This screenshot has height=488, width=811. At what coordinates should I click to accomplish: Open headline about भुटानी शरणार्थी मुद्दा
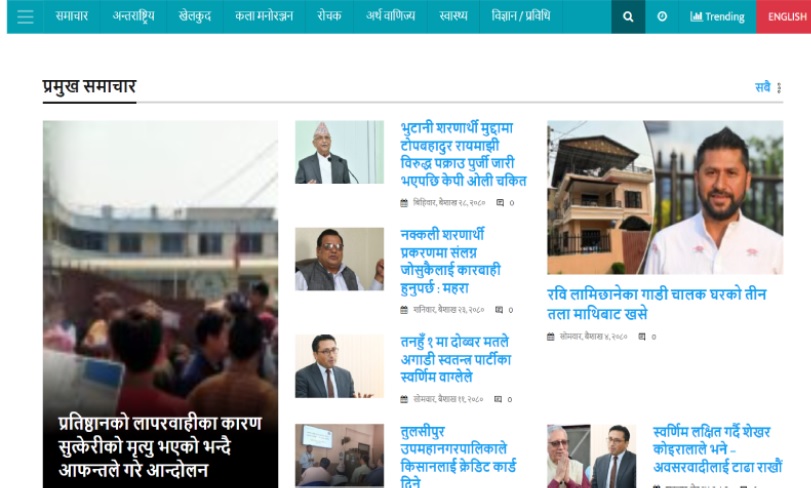463,154
